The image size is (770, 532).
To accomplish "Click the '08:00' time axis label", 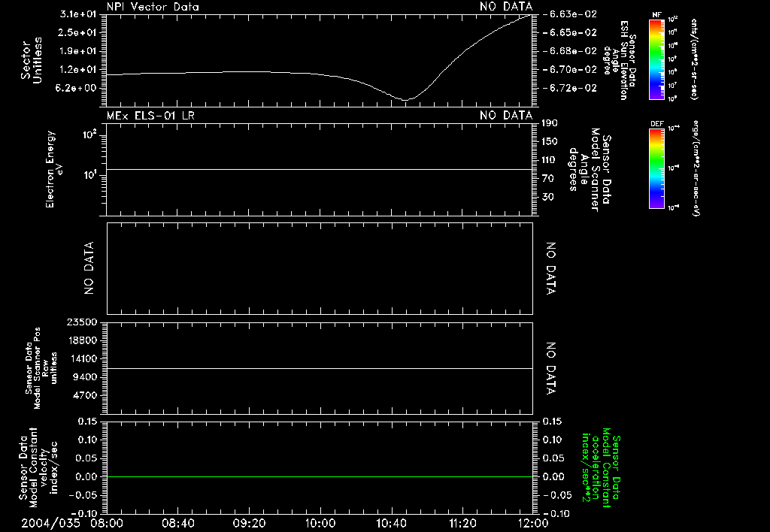I will [x=107, y=523].
